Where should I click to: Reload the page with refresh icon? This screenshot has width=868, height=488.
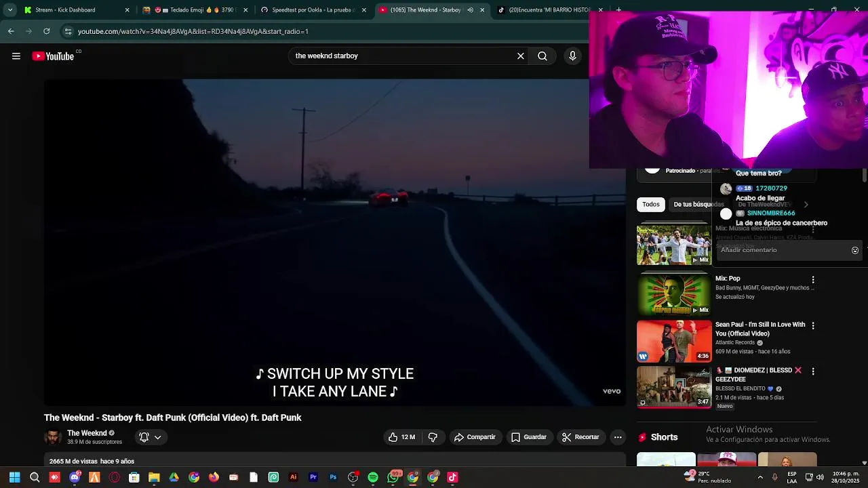pyautogui.click(x=46, y=31)
